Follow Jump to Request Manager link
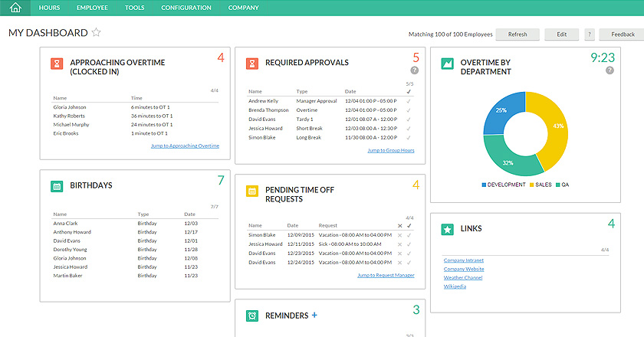The height and width of the screenshot is (337, 644). 386,275
